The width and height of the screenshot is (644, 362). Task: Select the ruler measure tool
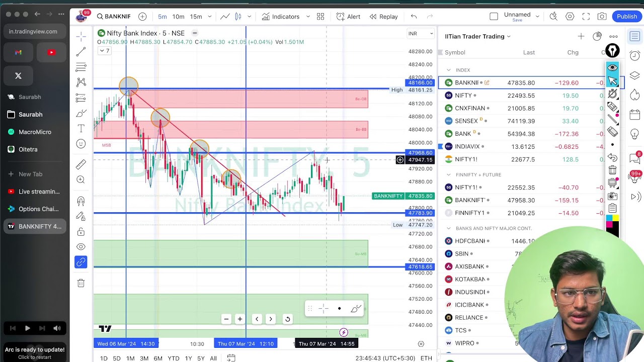click(81, 164)
